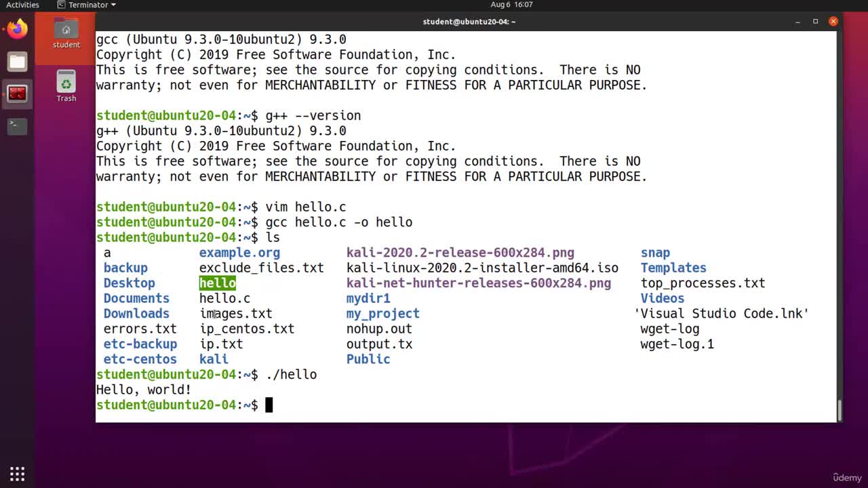Click kali-linux-2020.2-installer-amd64.iso file name

(482, 268)
